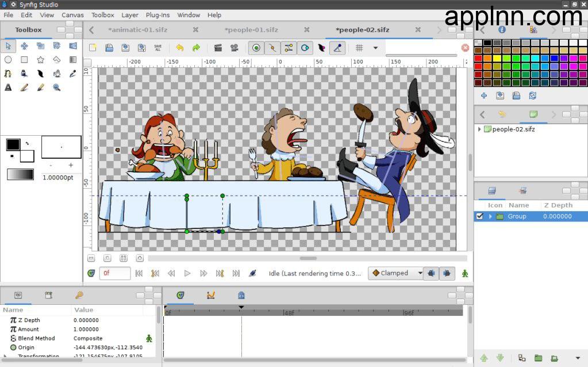Viewport: 588px width, 367px height.
Task: Switch to the animatic-01.sifz tab
Action: 137,30
